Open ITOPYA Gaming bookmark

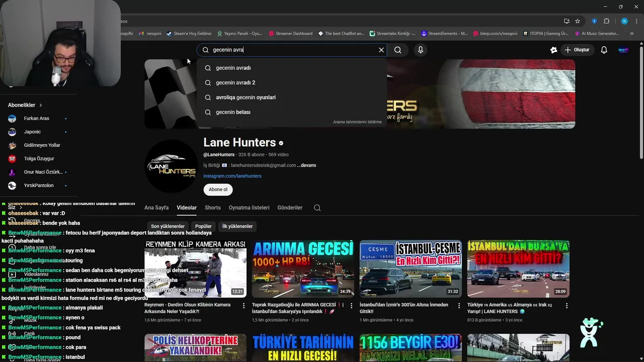545,34
